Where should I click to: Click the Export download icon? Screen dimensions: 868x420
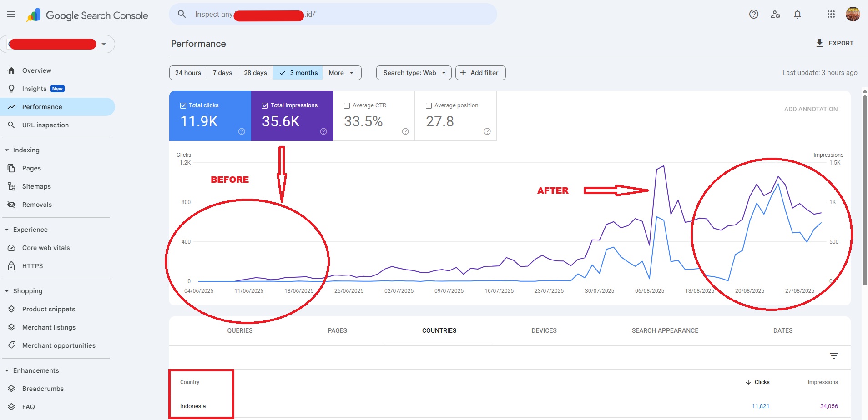820,43
